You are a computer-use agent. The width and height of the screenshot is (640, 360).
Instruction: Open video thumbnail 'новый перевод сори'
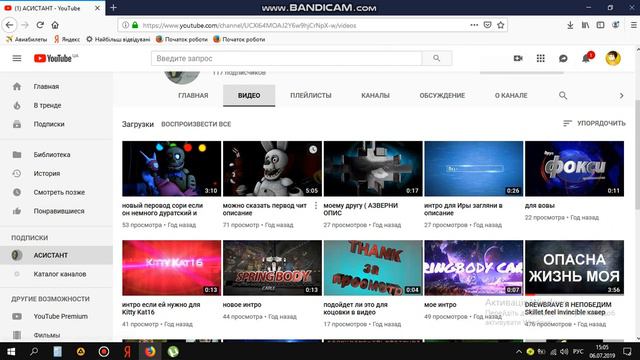pyautogui.click(x=171, y=169)
